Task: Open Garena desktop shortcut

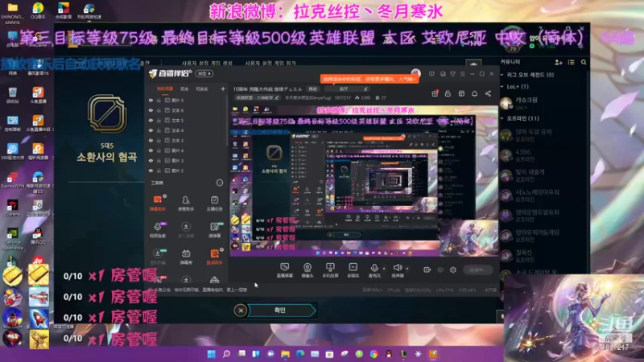Action: click(12, 208)
